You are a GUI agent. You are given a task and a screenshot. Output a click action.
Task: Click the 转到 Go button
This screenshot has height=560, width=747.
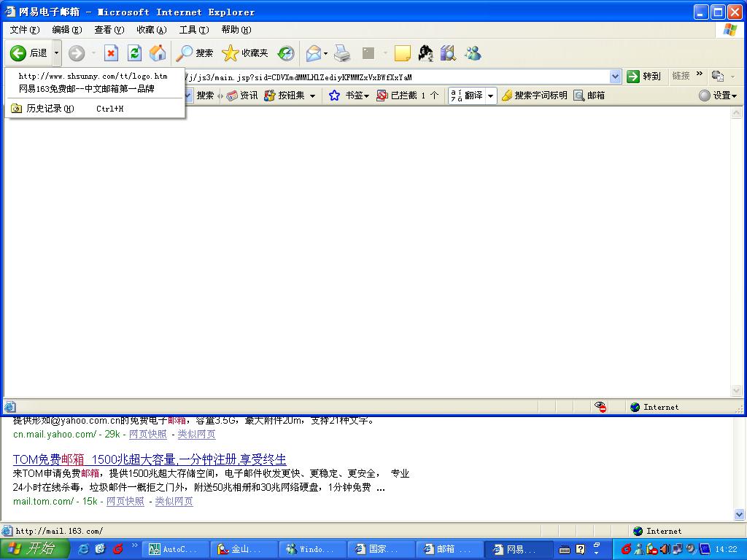(644, 76)
